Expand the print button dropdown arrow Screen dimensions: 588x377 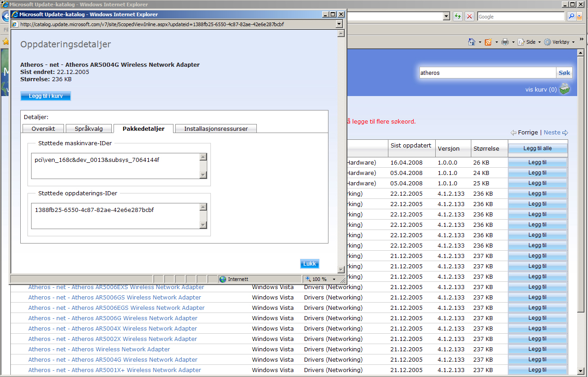(513, 42)
